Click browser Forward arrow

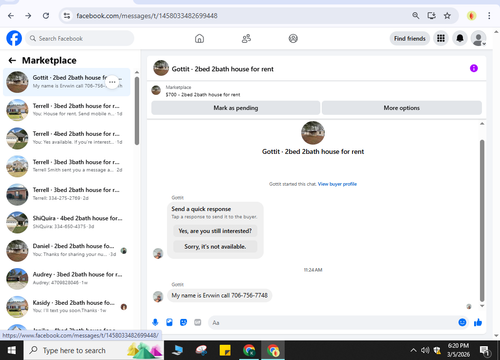(28, 16)
